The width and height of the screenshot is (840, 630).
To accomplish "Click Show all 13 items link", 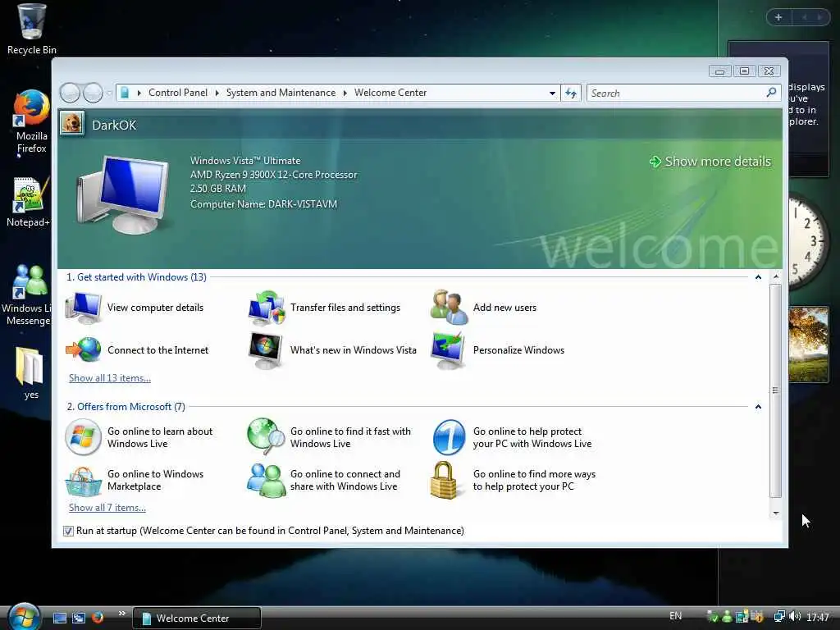I will (110, 378).
